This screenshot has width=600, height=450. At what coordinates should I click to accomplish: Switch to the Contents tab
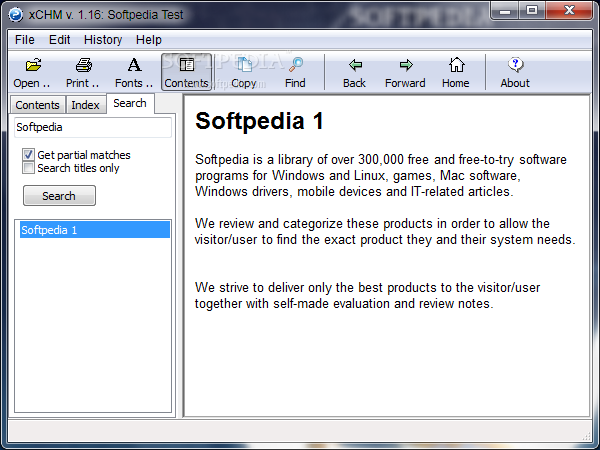click(x=38, y=105)
